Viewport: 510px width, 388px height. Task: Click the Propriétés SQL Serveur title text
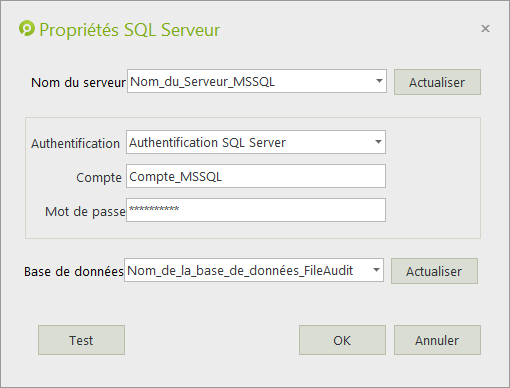[x=130, y=30]
